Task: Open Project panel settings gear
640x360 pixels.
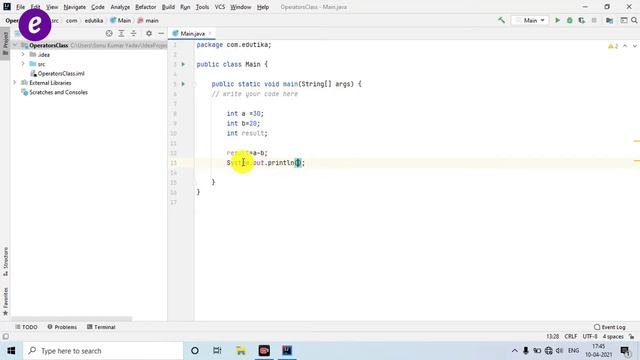Action: pos(149,33)
